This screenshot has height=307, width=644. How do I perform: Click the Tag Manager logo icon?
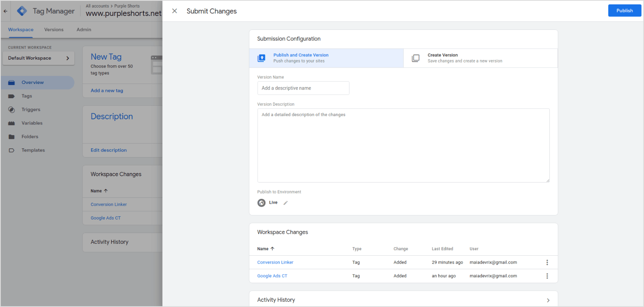(x=22, y=11)
